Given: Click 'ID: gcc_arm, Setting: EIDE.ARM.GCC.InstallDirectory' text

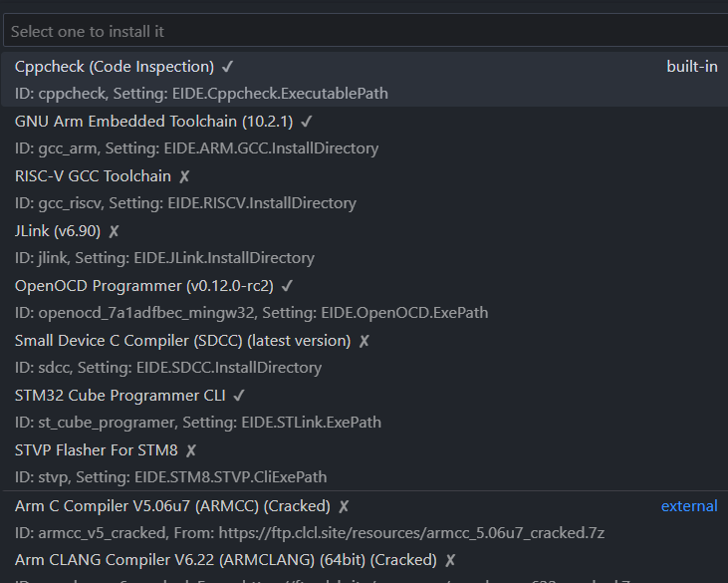Looking at the screenshot, I should pyautogui.click(x=196, y=148).
